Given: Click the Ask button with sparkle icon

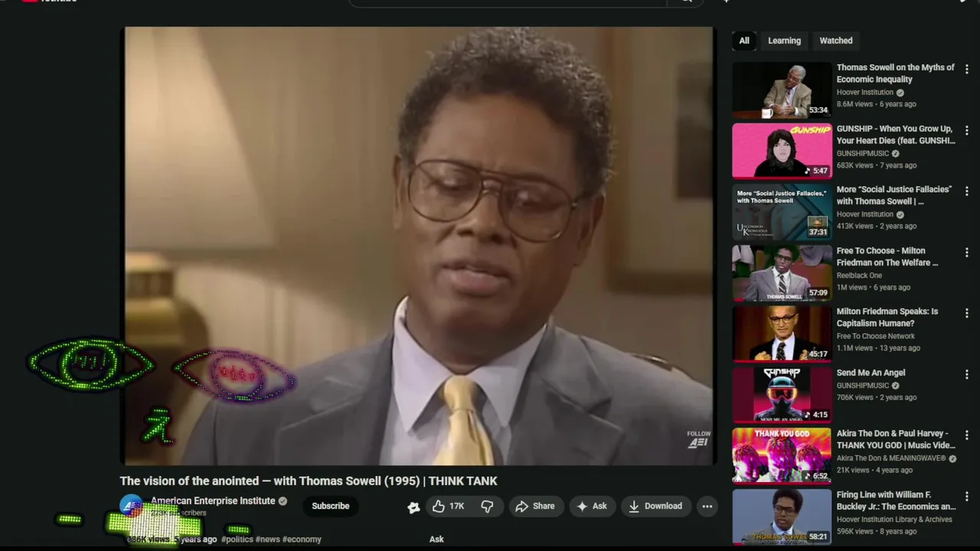Looking at the screenshot, I should 592,506.
